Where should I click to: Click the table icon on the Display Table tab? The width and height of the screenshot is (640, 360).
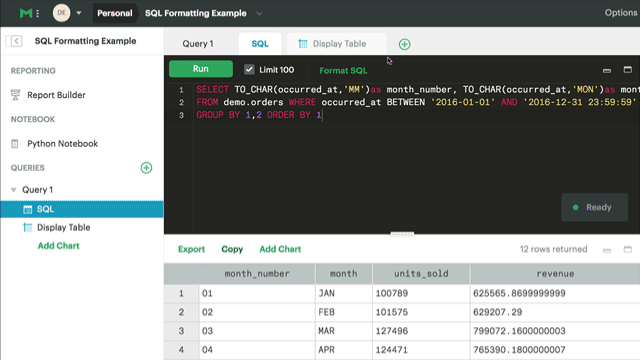point(302,44)
